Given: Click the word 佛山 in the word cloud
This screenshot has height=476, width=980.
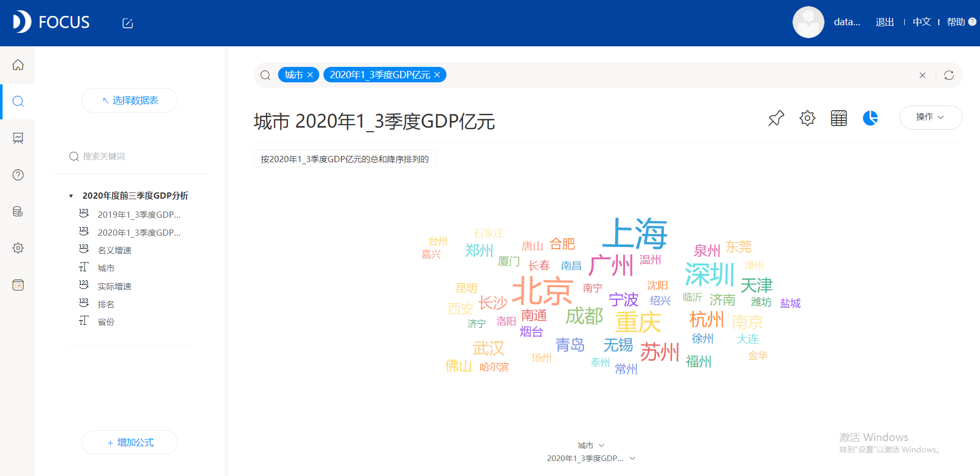Looking at the screenshot, I should pos(458,366).
